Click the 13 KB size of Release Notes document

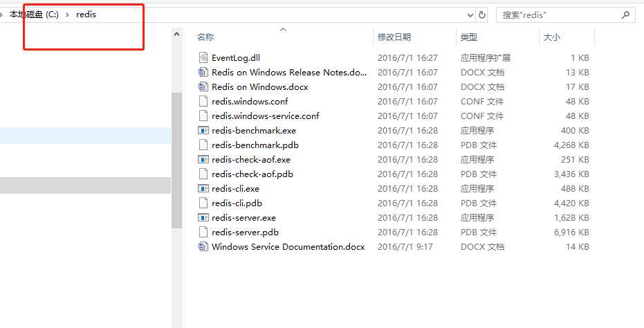click(x=578, y=73)
